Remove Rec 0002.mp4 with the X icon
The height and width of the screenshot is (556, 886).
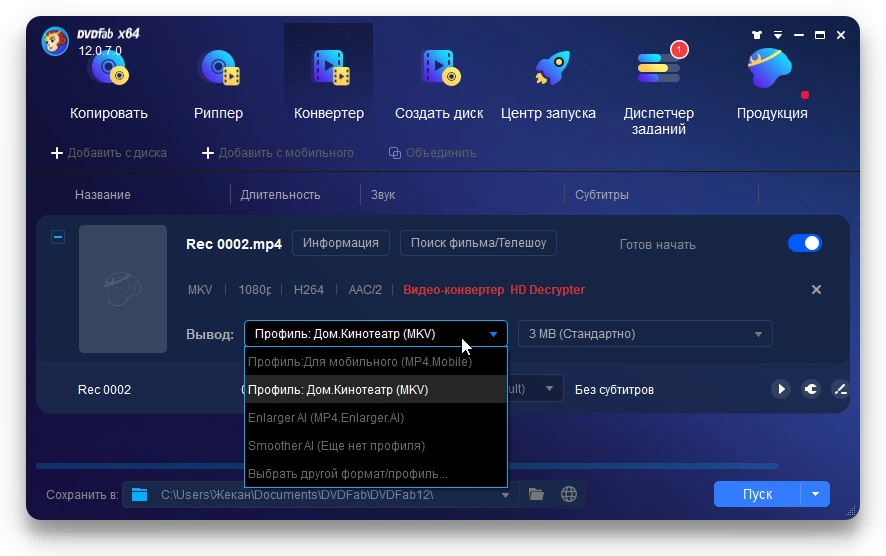(816, 290)
